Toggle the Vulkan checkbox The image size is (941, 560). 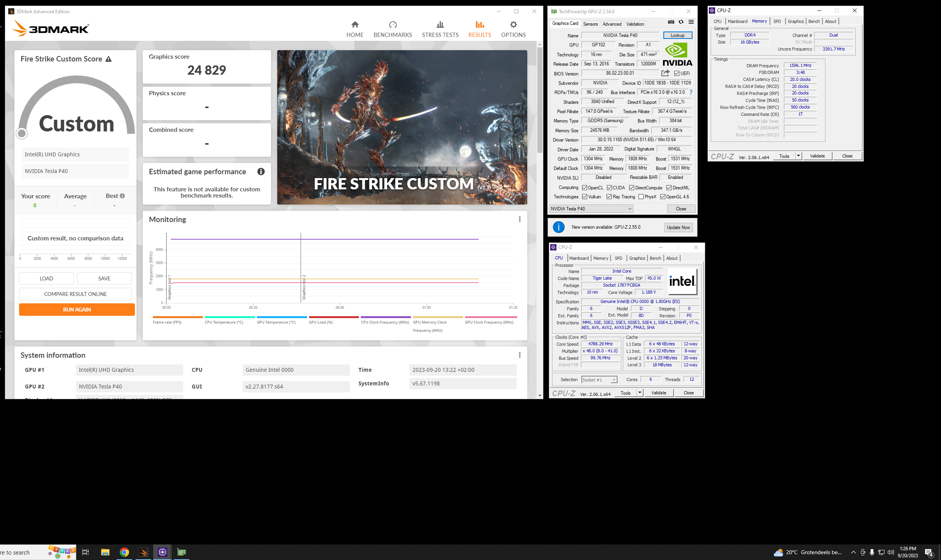pos(584,197)
